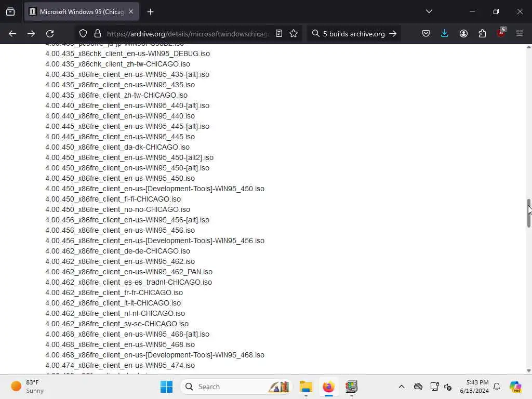Select 4.00.468_x86fre_client_en-us-WIN95_468-[alt].iso
The image size is (532, 399).
tap(127, 334)
